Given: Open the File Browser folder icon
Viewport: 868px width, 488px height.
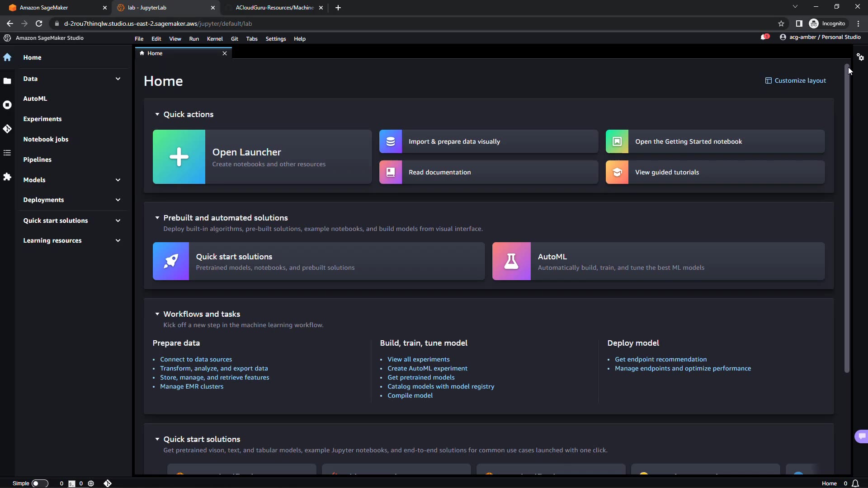Looking at the screenshot, I should (7, 81).
